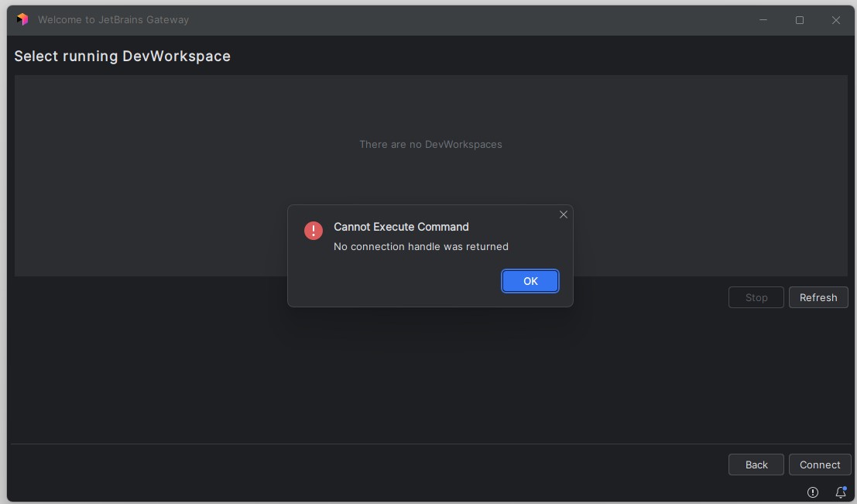The image size is (857, 504).
Task: Dismiss the error dialog with its X icon
Action: [x=564, y=214]
